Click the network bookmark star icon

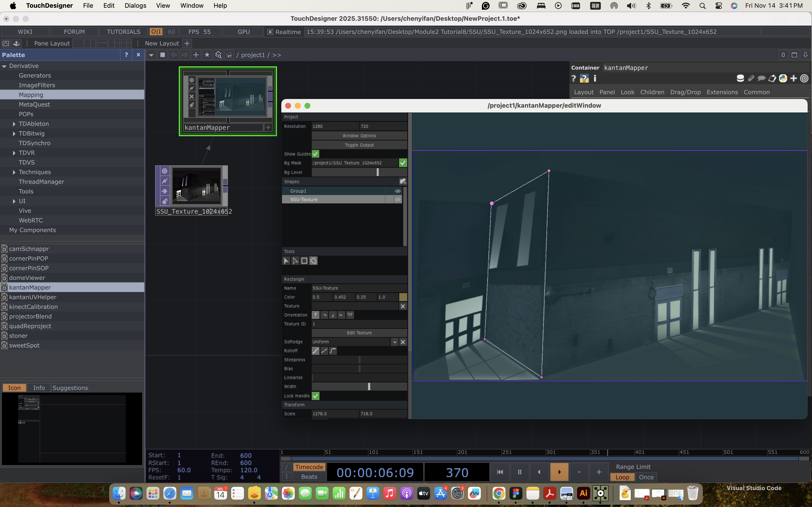tap(207, 55)
